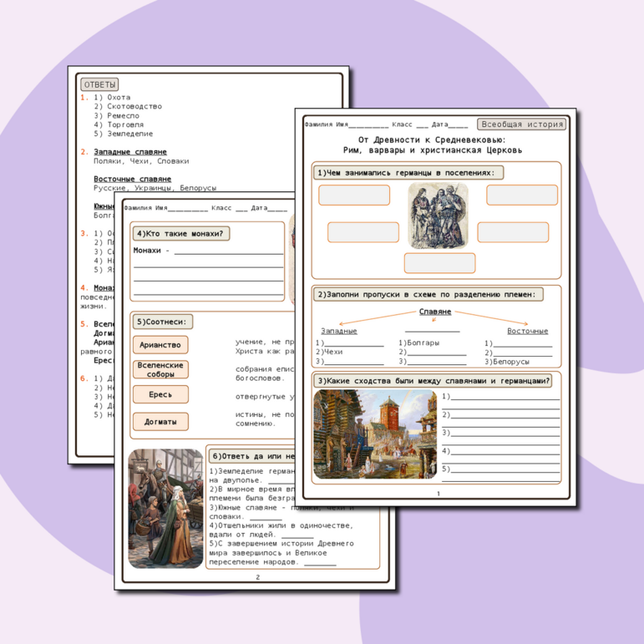This screenshot has width=644, height=644.
Task: Click the medieval market crowd illustration
Action: click(165, 508)
